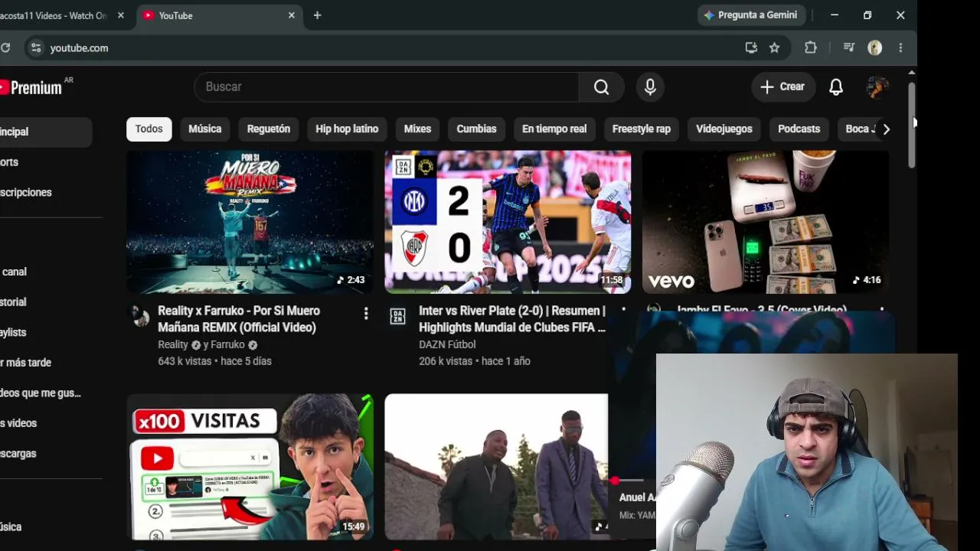Viewport: 980px width, 551px height.
Task: Bookmark this page with the star icon
Action: click(x=775, y=48)
